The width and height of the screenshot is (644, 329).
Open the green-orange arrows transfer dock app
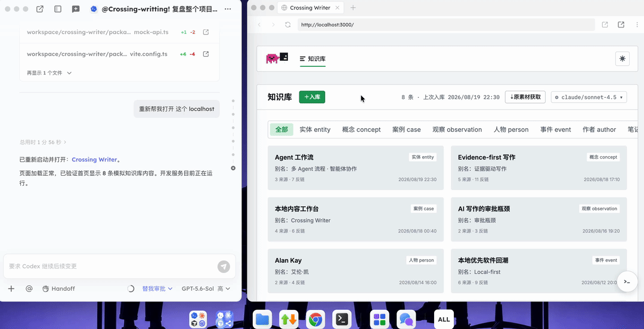pyautogui.click(x=289, y=319)
